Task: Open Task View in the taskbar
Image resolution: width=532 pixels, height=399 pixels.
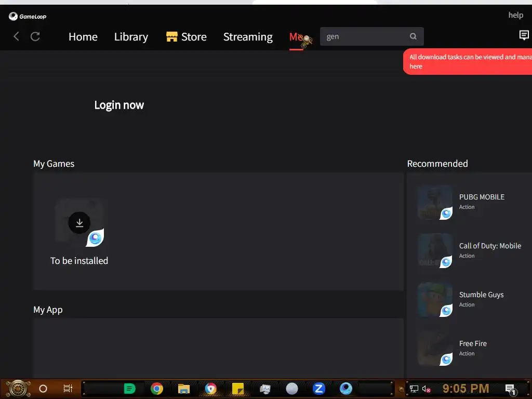Action: [x=68, y=389]
